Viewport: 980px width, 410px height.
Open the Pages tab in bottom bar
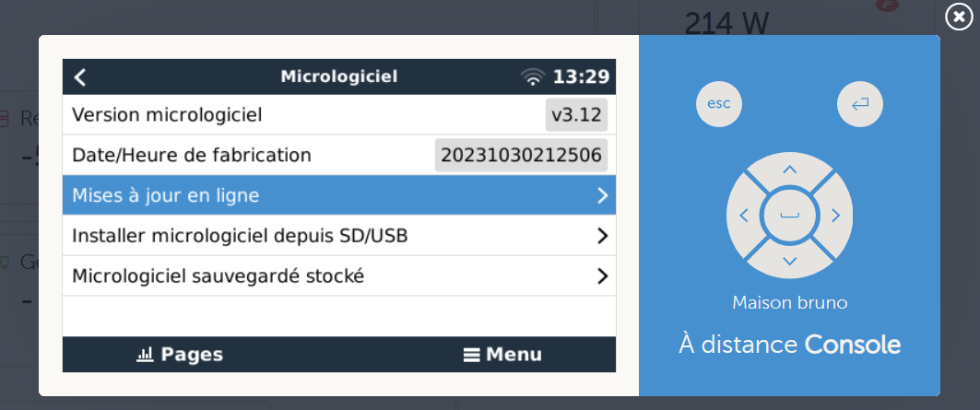click(180, 355)
